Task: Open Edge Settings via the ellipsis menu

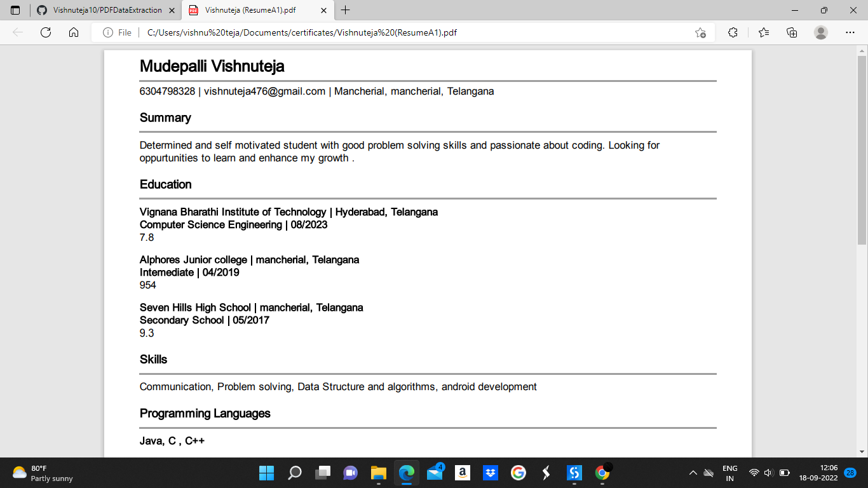Action: tap(850, 32)
